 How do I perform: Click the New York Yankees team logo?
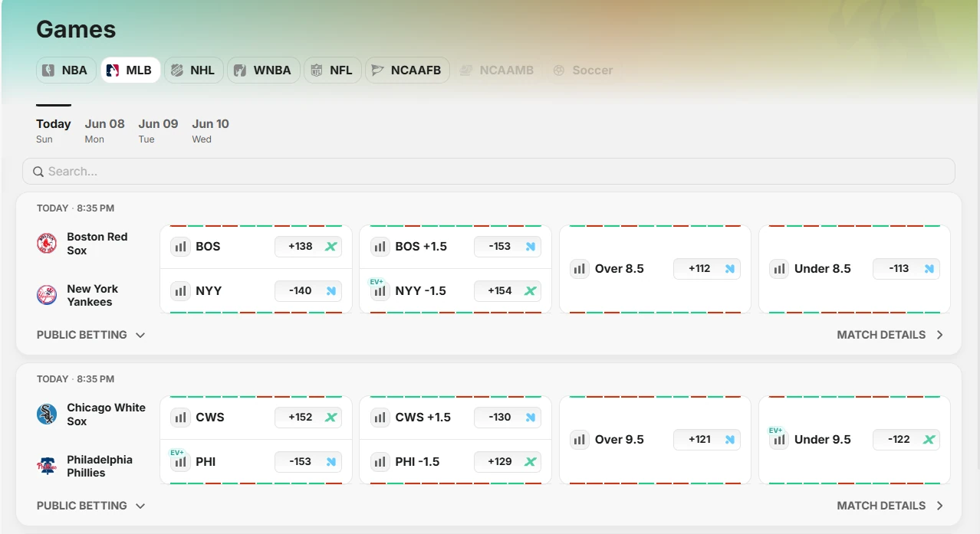47,295
